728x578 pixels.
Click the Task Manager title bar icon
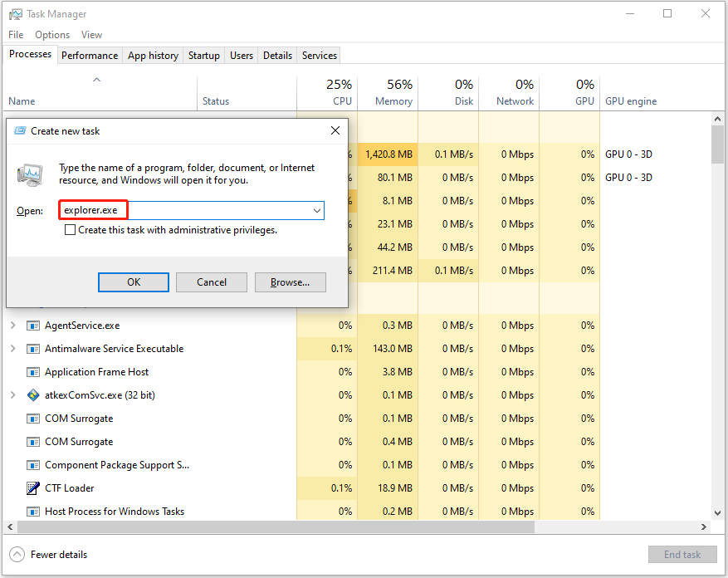click(x=15, y=14)
